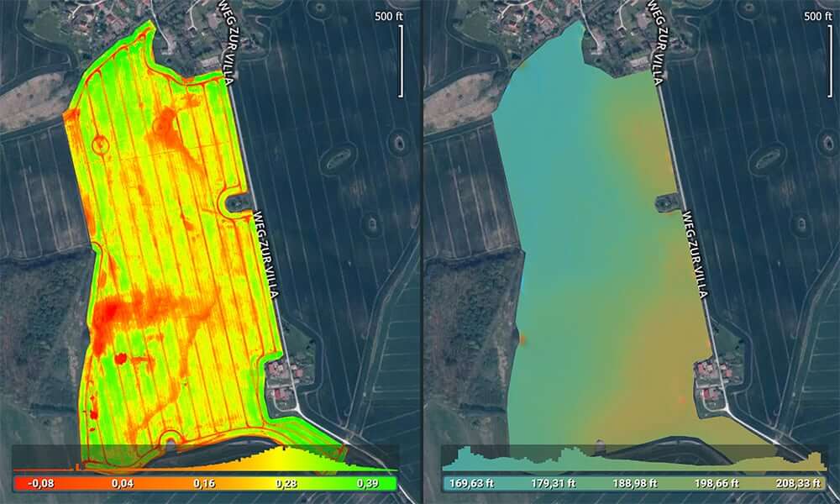Click the 0,04 mark on the left color scale
This screenshot has height=504, width=840.
point(123,484)
